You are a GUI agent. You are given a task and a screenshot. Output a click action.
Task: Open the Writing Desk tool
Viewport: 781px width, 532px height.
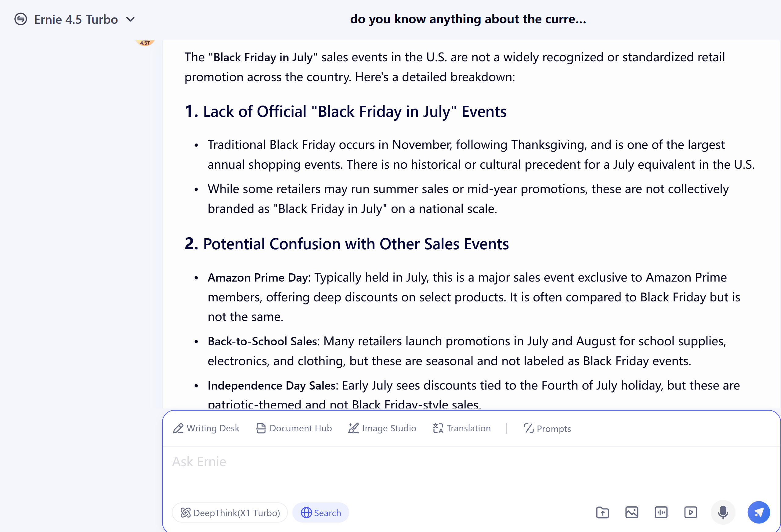[x=206, y=428]
